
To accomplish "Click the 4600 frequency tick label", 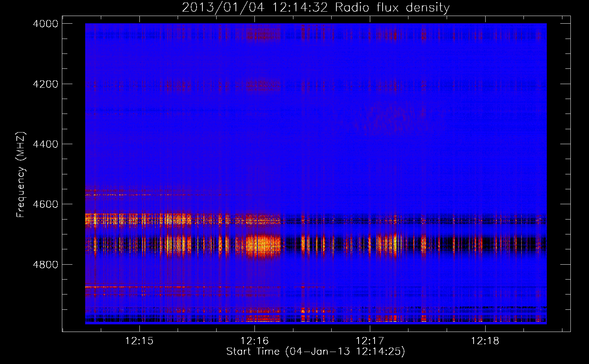I will [46, 204].
